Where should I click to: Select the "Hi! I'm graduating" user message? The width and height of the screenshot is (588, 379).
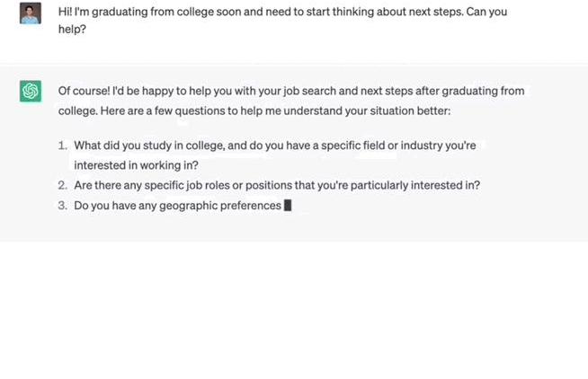180,12
